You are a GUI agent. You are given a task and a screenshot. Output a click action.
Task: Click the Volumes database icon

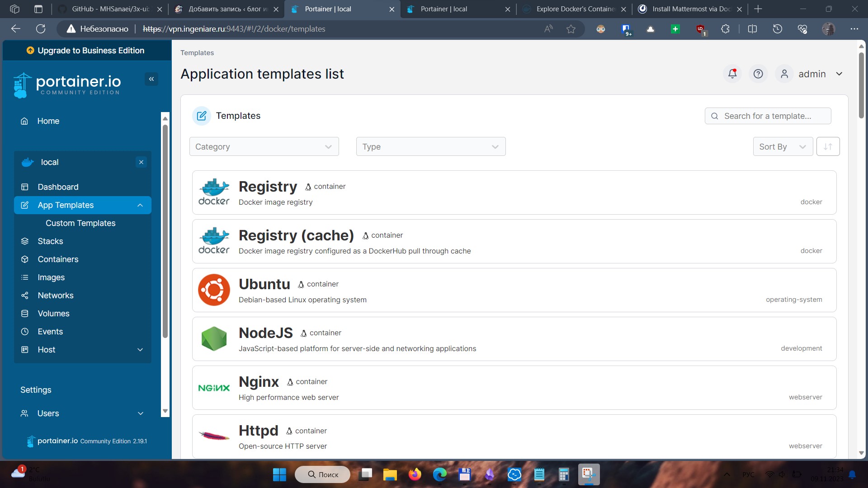click(25, 314)
